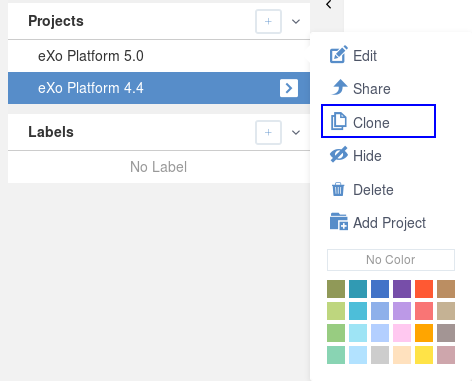This screenshot has height=381, width=472.
Task: Pick the bright cyan color swatch
Action: click(358, 311)
